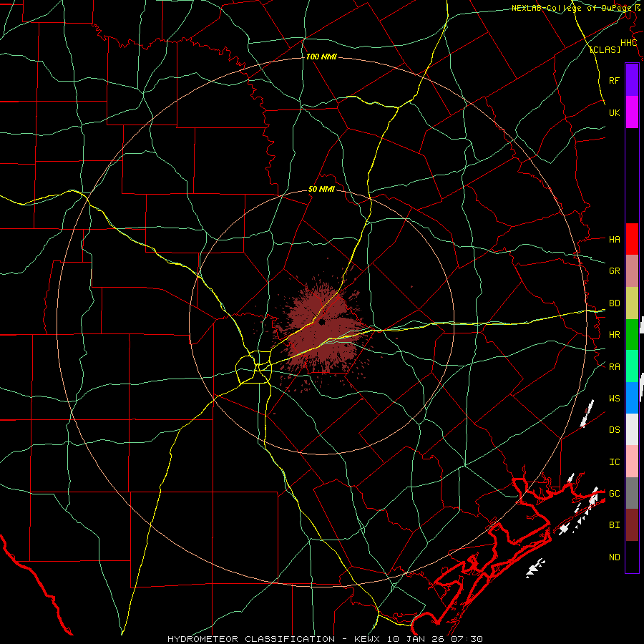This screenshot has height=644, width=644.
Task: Pick the dark green HR legend swatch
Action: tap(632, 335)
